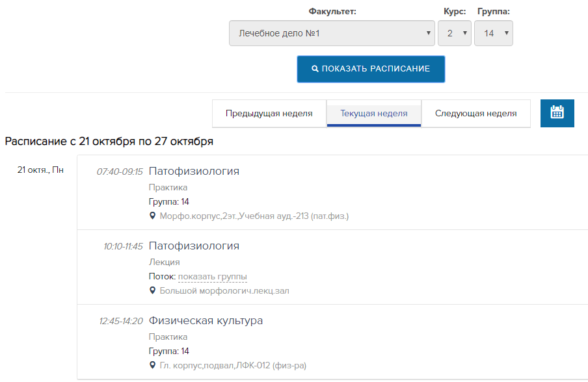This screenshot has width=588, height=382.
Task: Open the Группа dropdown showing 14
Action: coord(494,33)
